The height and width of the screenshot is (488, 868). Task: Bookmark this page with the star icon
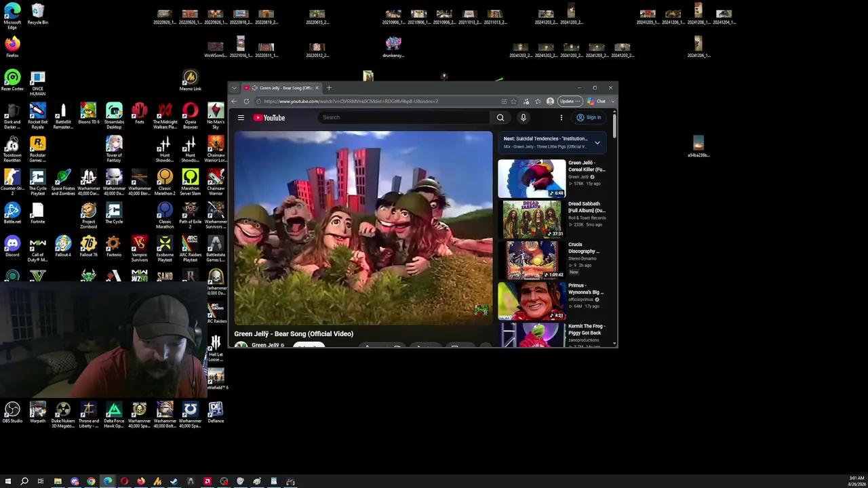click(513, 102)
